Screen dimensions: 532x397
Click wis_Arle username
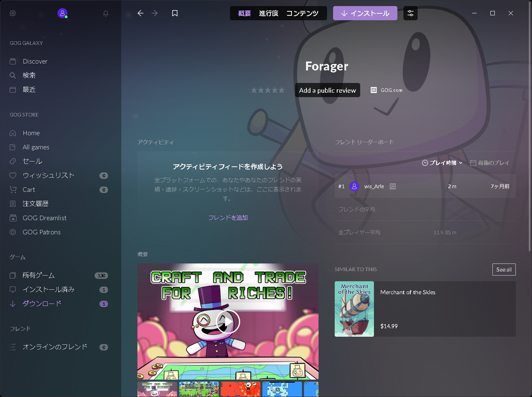[374, 187]
